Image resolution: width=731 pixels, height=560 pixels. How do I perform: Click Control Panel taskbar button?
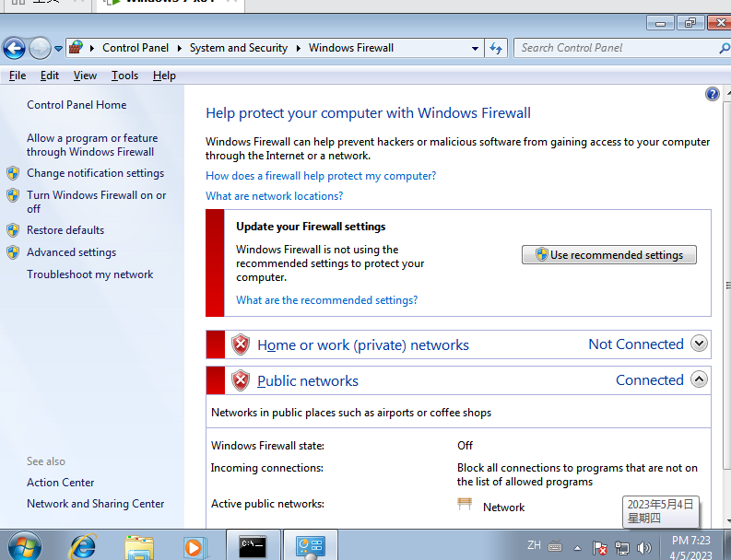tap(311, 545)
